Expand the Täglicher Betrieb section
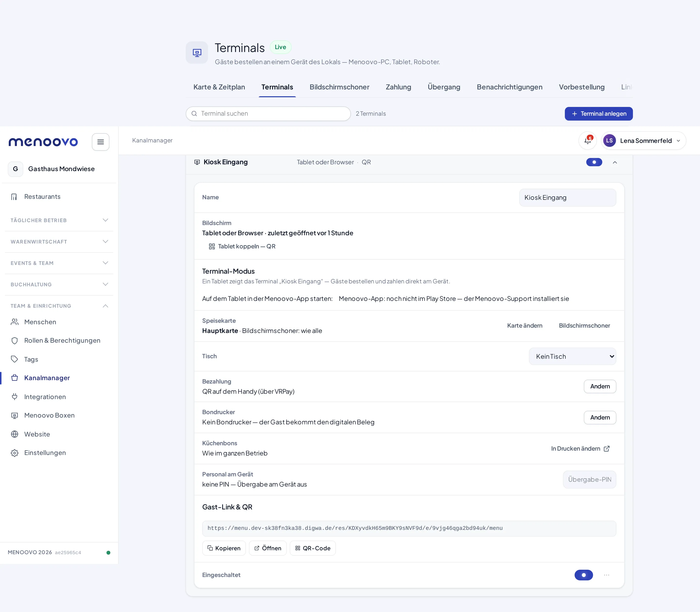The height and width of the screenshot is (612, 700). pyautogui.click(x=59, y=220)
